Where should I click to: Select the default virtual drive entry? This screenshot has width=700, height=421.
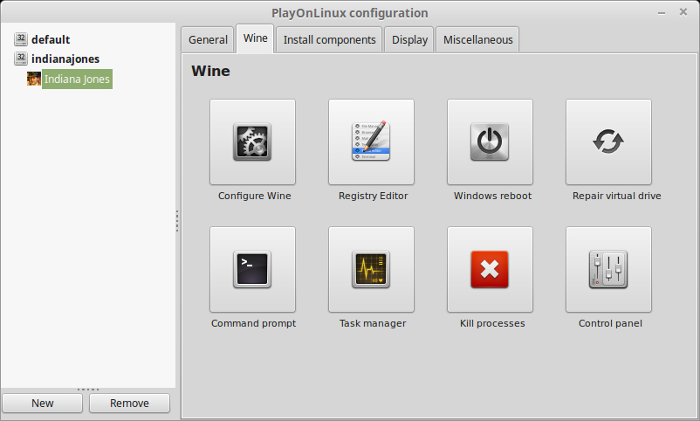tap(50, 39)
